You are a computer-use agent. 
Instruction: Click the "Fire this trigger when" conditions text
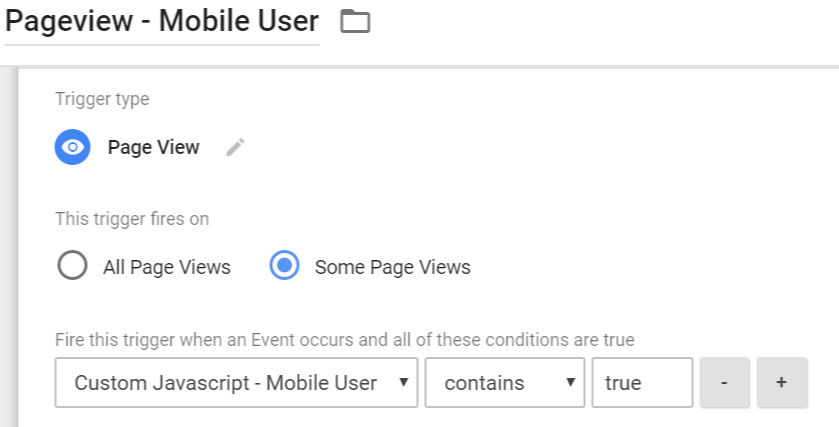[x=344, y=340]
